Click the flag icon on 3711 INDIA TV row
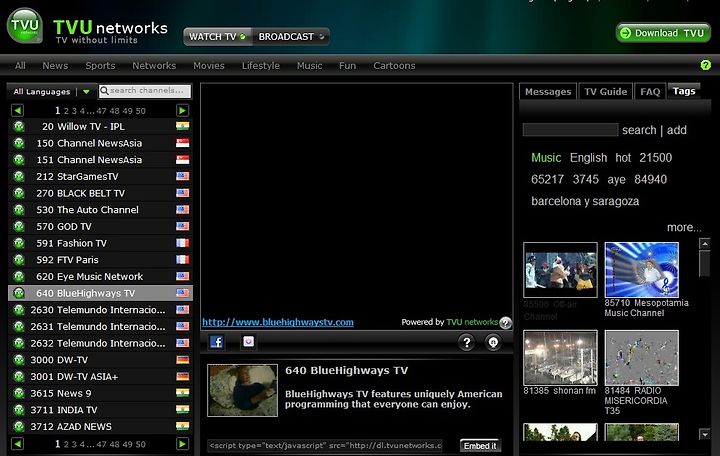 [182, 410]
